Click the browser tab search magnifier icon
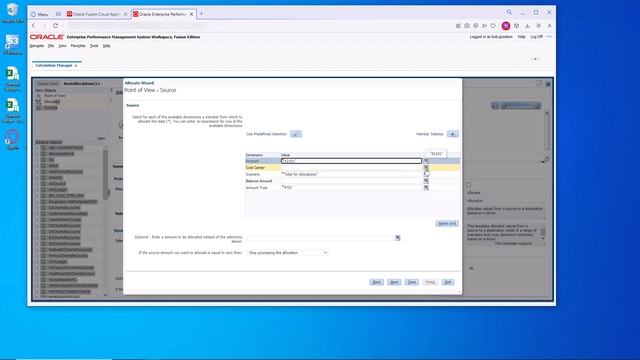The width and height of the screenshot is (640, 360). tap(509, 12)
